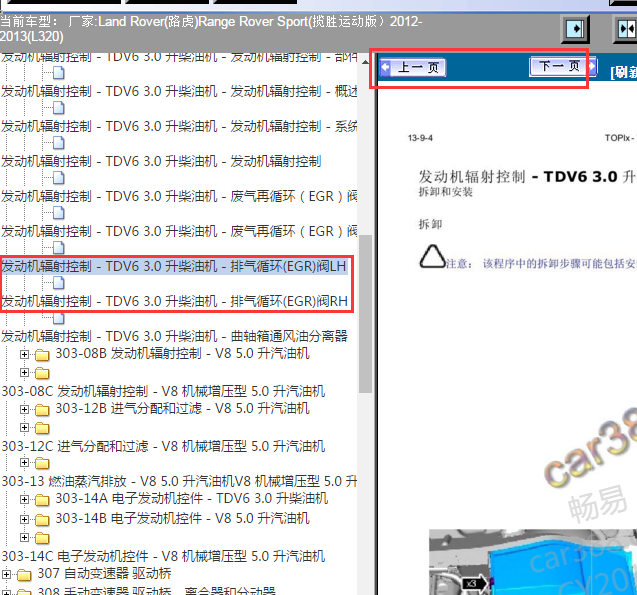Click the warning triangle icon beside 注意
This screenshot has width=637, height=595.
tap(432, 257)
